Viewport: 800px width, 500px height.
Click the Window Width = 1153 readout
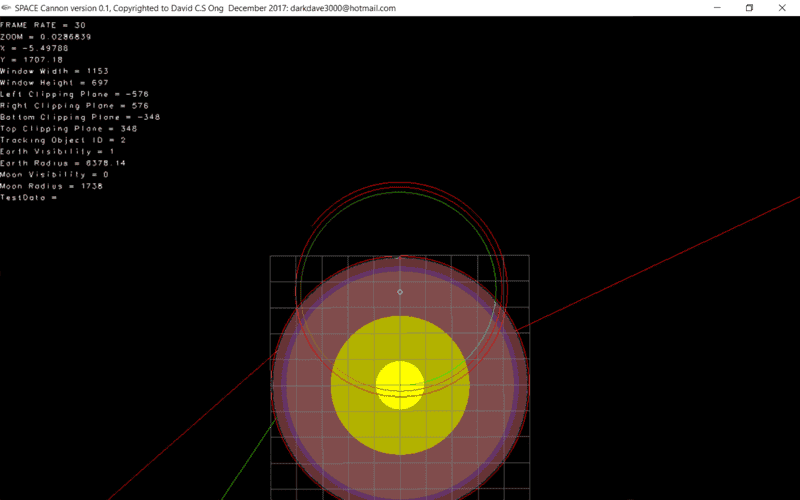[54, 71]
